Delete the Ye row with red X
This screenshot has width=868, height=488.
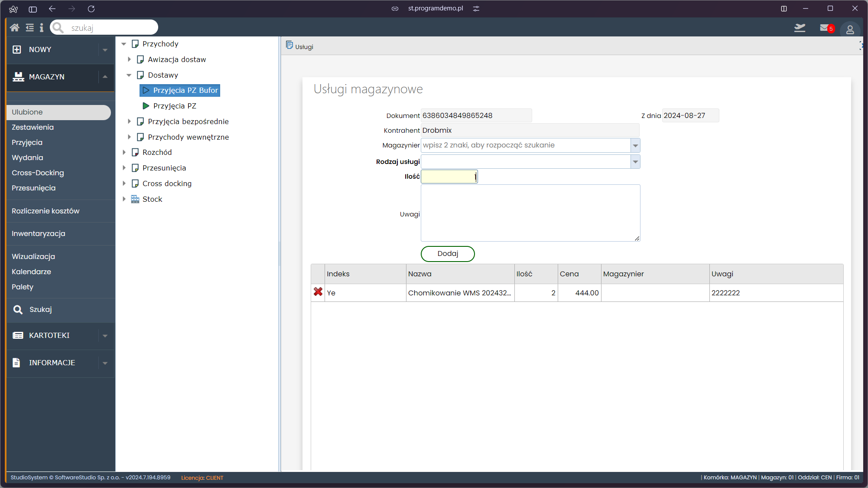point(318,292)
